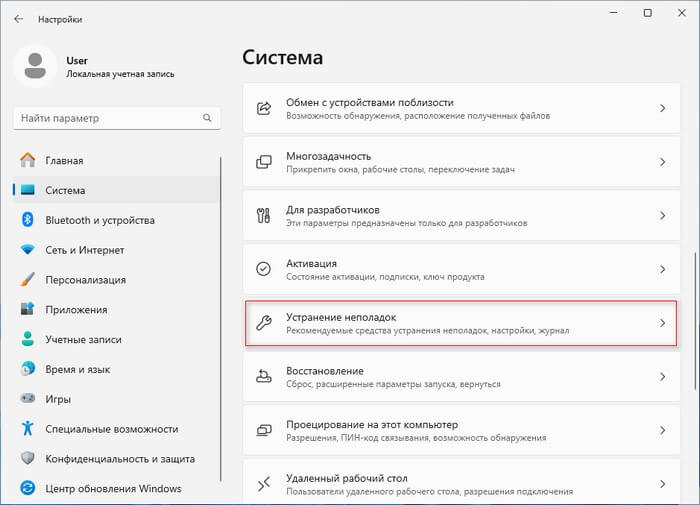This screenshot has width=700, height=505.
Task: Click the share icon for Обмен с устройствами поблизости
Action: pos(264,108)
